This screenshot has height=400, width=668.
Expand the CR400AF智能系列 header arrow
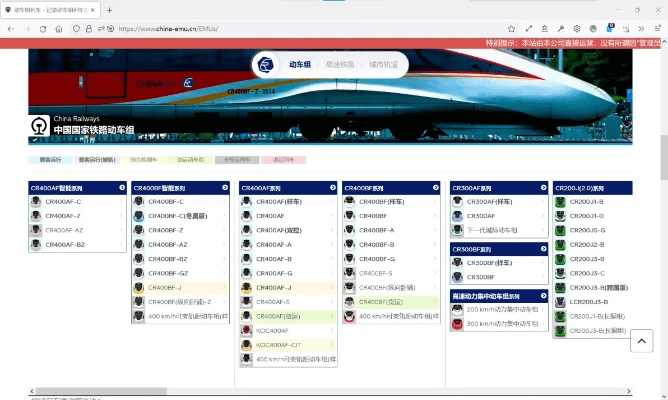tap(122, 187)
